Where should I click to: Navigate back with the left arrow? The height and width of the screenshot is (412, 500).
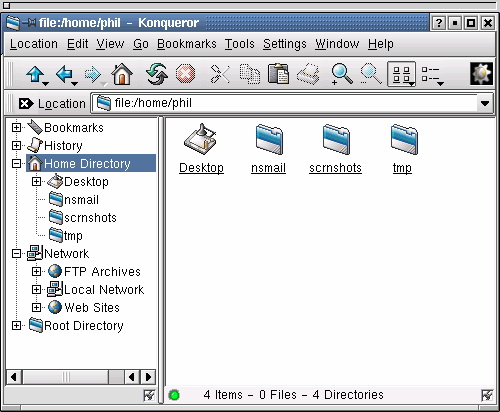tap(64, 74)
